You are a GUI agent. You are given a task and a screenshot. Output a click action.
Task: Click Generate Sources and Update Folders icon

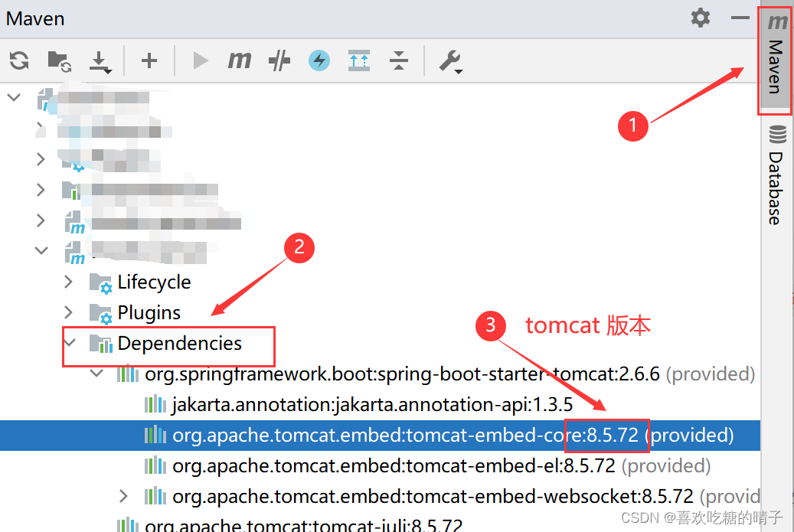59,61
